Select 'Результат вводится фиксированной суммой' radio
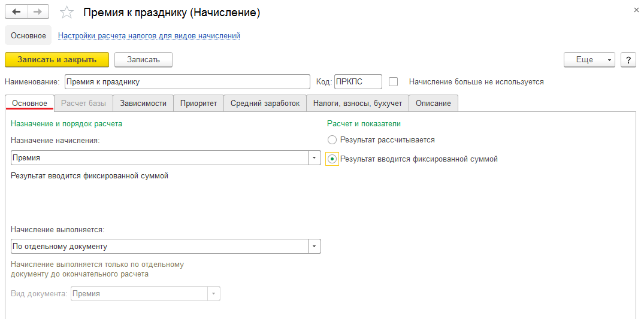 332,159
